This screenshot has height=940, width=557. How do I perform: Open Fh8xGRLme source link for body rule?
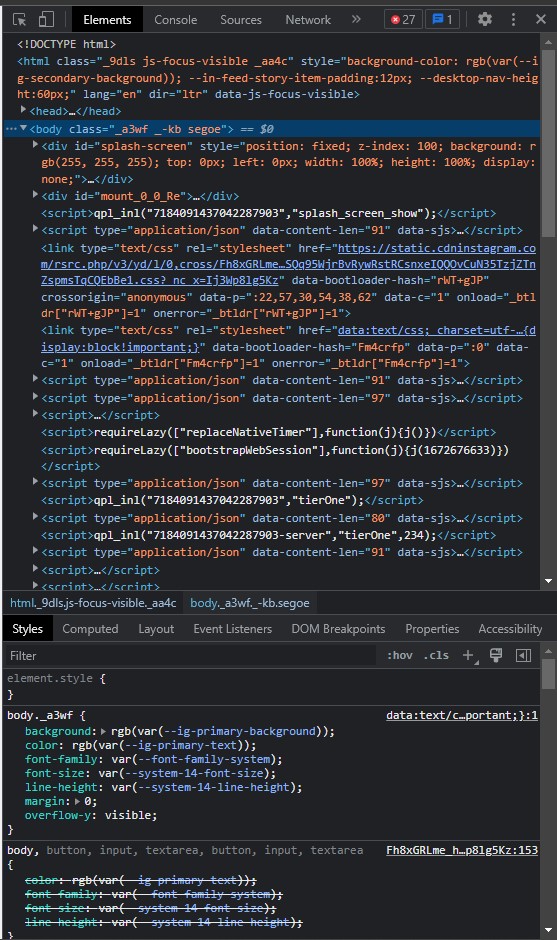(462, 850)
